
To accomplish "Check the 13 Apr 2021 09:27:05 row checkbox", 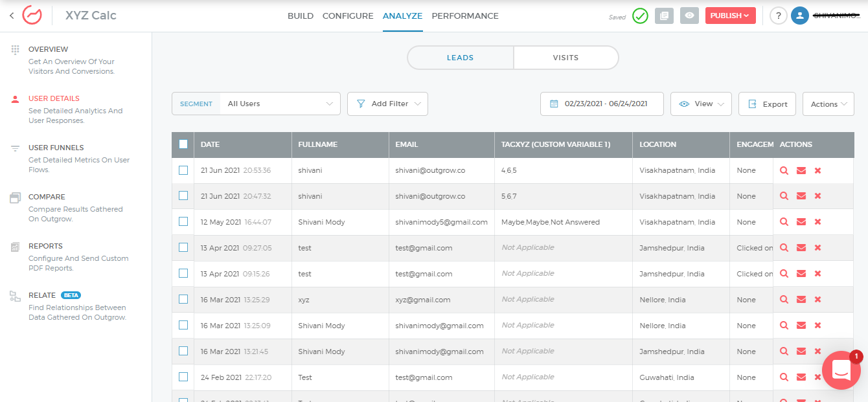I will click(183, 247).
